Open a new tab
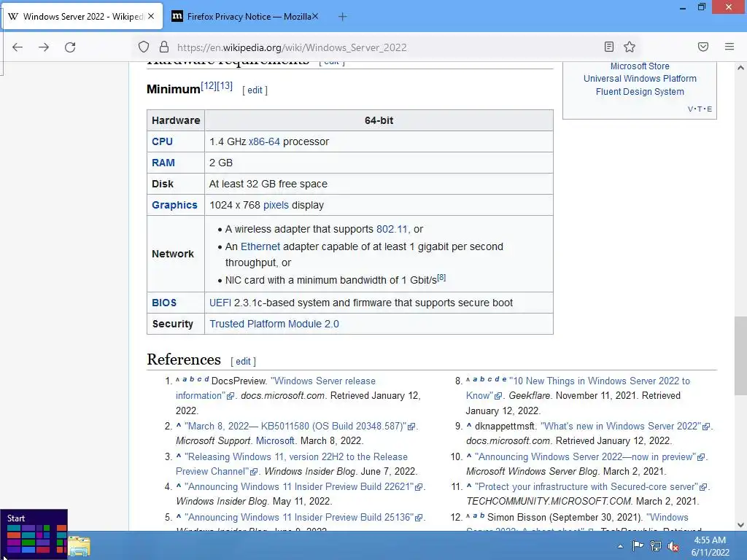747x560 pixels. click(342, 17)
